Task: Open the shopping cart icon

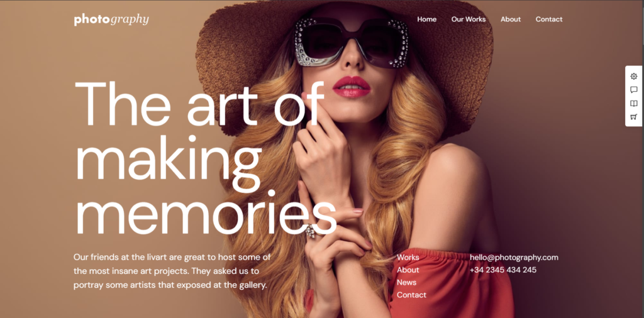Action: [x=634, y=117]
